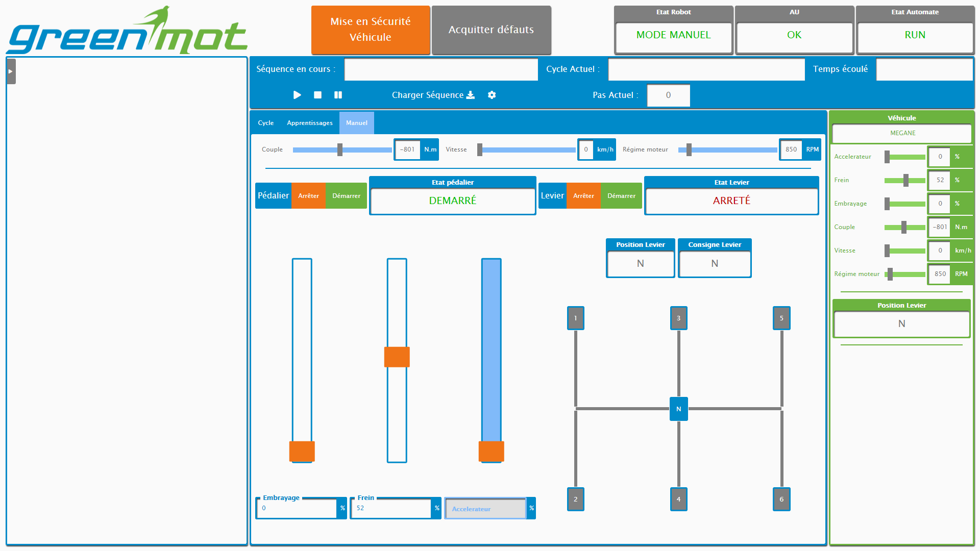The image size is (980, 551).
Task: Click the Frein percent input field
Action: (x=391, y=509)
